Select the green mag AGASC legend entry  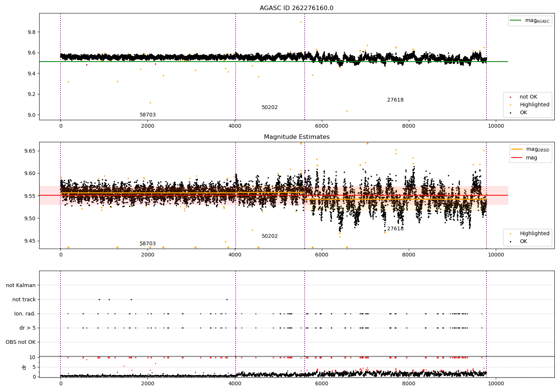(x=530, y=21)
